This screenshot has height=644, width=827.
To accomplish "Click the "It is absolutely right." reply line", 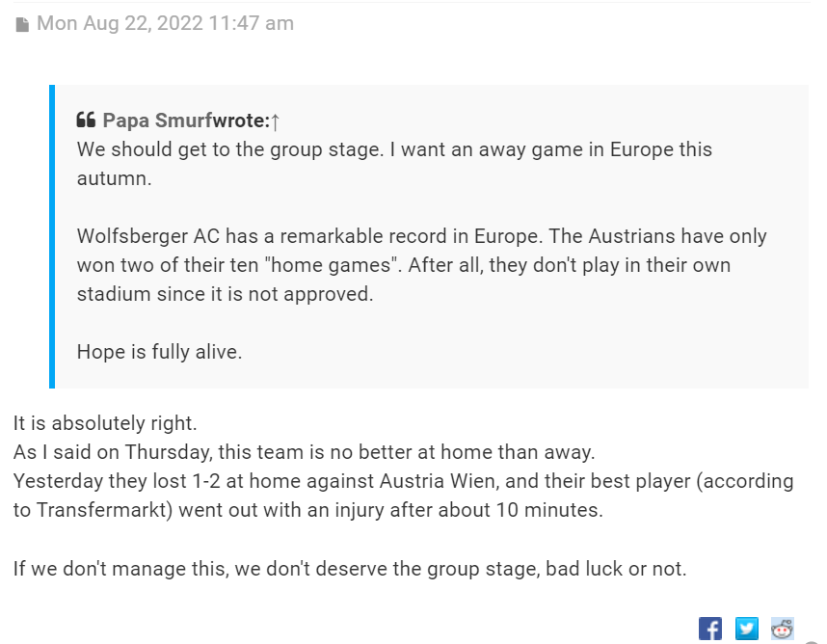I will point(105,423).
